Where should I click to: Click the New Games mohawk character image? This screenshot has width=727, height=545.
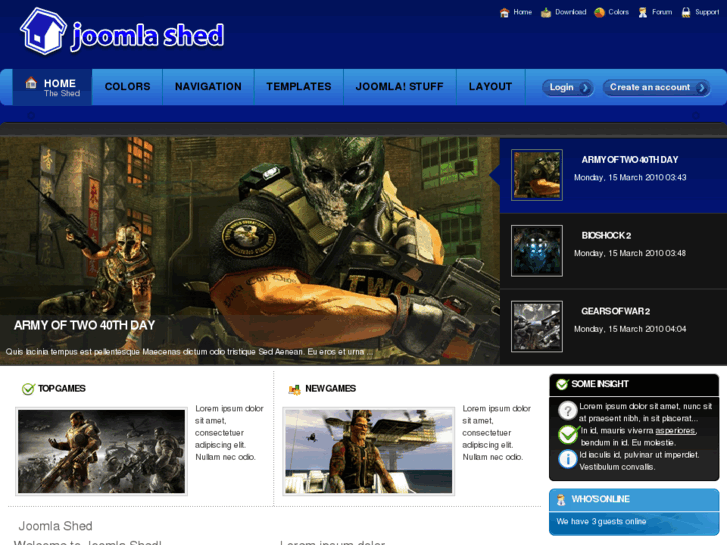pyautogui.click(x=369, y=451)
